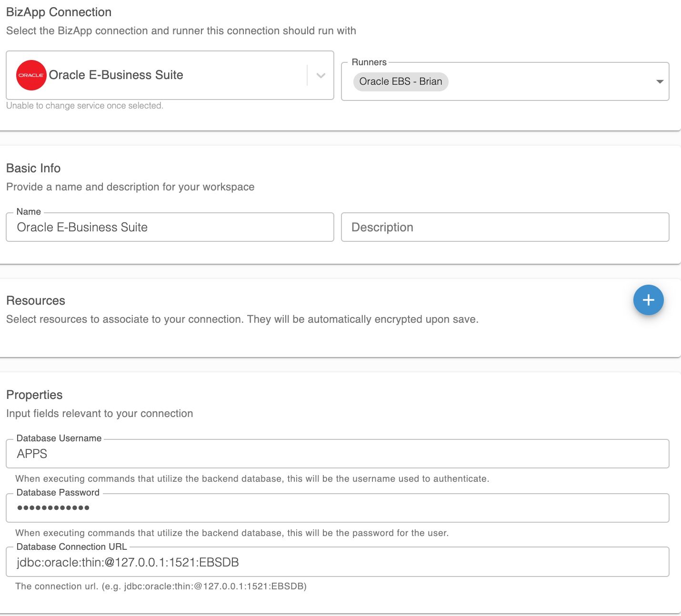Click the connection url example hint text

(x=161, y=586)
